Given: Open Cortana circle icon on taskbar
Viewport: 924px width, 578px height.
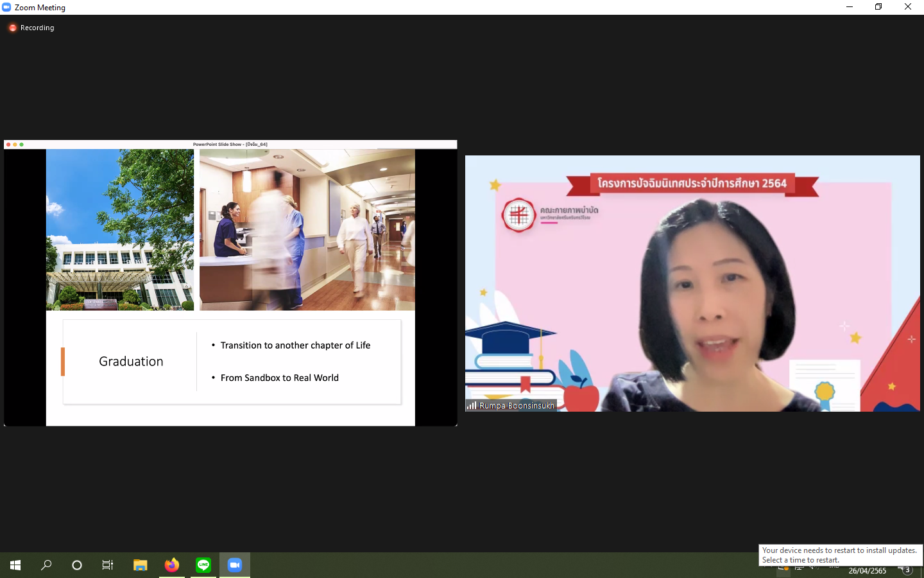Looking at the screenshot, I should 77,565.
